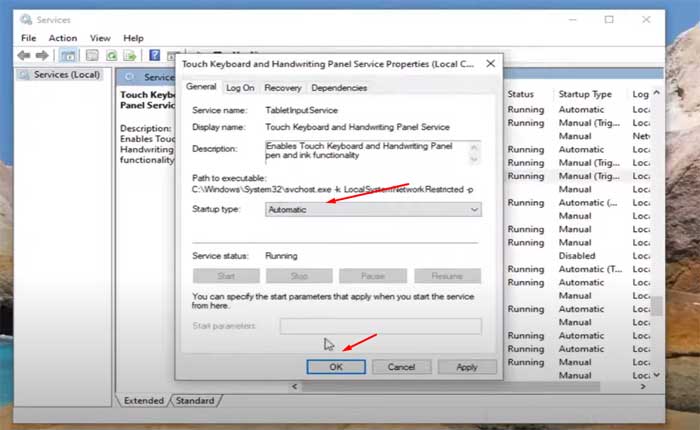Sort by the Startup Type column header

(x=585, y=94)
